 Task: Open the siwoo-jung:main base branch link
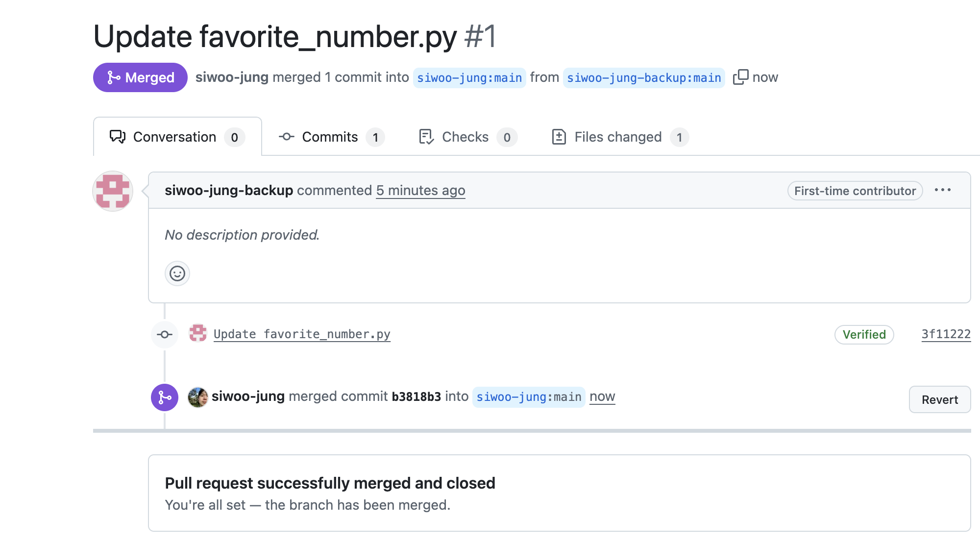[469, 77]
